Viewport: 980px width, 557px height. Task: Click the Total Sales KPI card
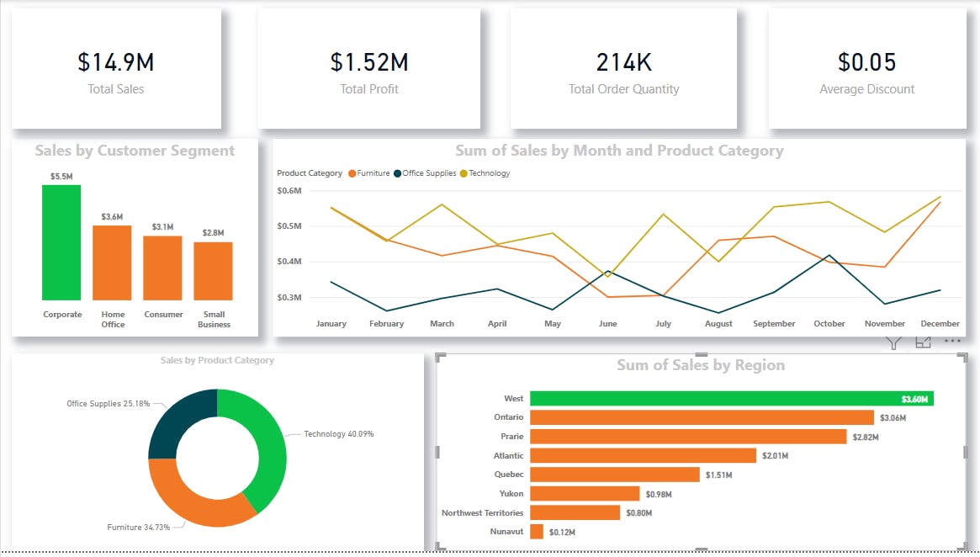pyautogui.click(x=116, y=67)
